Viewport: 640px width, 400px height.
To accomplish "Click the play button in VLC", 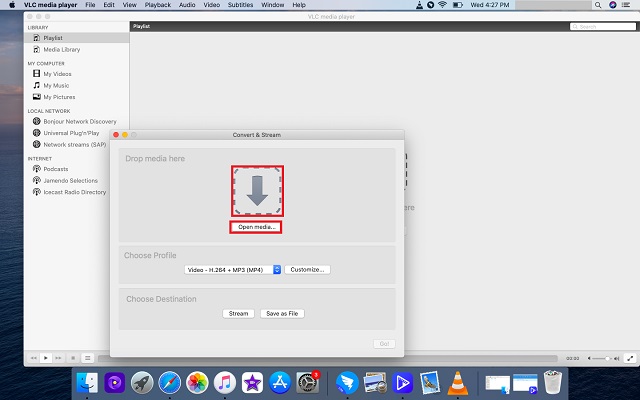I will (46, 358).
